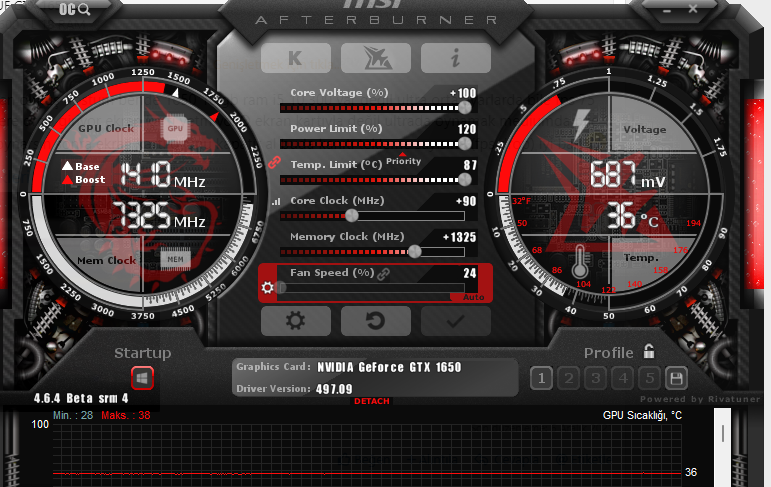Select profile slot 2

tap(569, 378)
